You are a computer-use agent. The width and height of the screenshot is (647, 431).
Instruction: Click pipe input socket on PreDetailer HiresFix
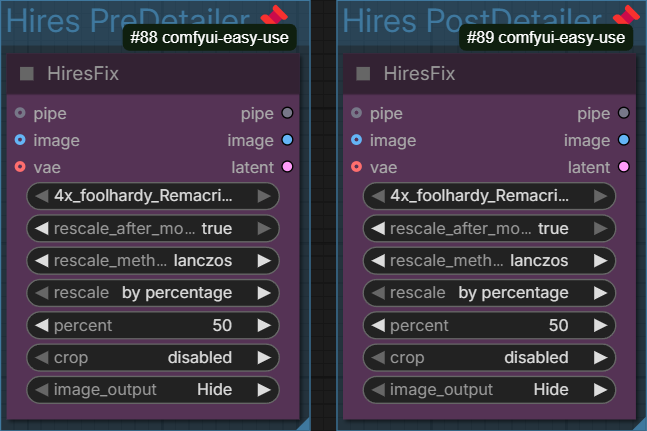pos(20,113)
